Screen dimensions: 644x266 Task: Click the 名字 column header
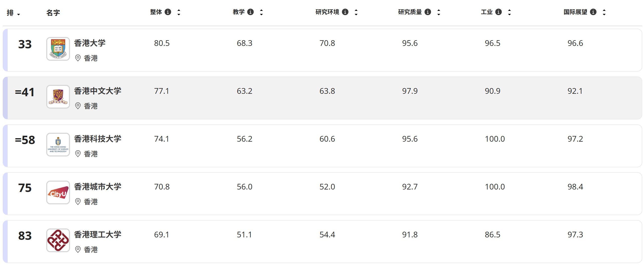coord(53,13)
